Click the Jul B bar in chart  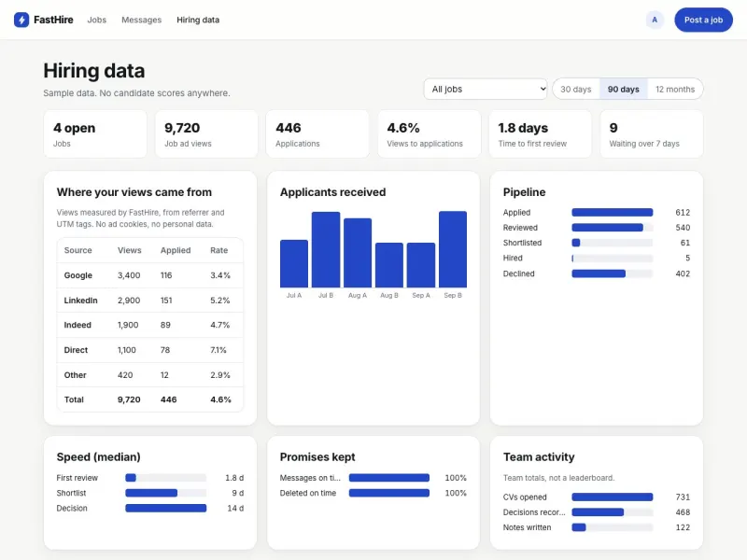pos(326,249)
